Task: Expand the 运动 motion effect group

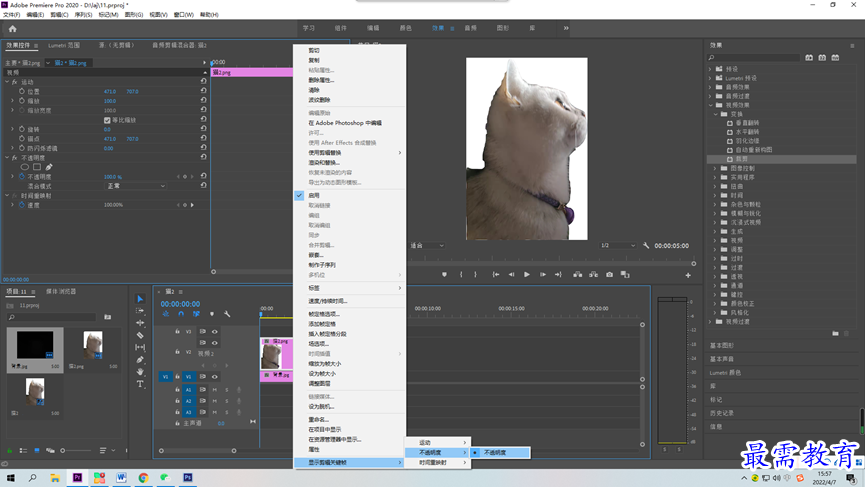Action: point(7,82)
